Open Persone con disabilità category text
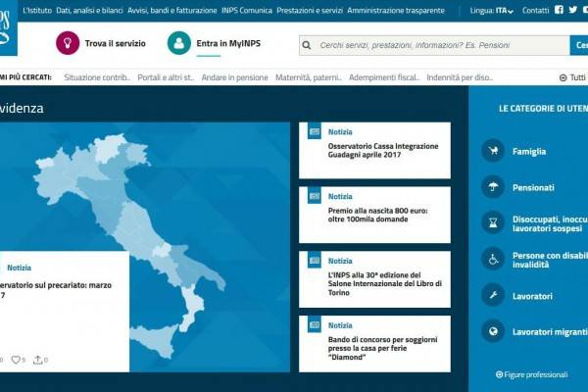This screenshot has height=392, width=588. pos(550,260)
